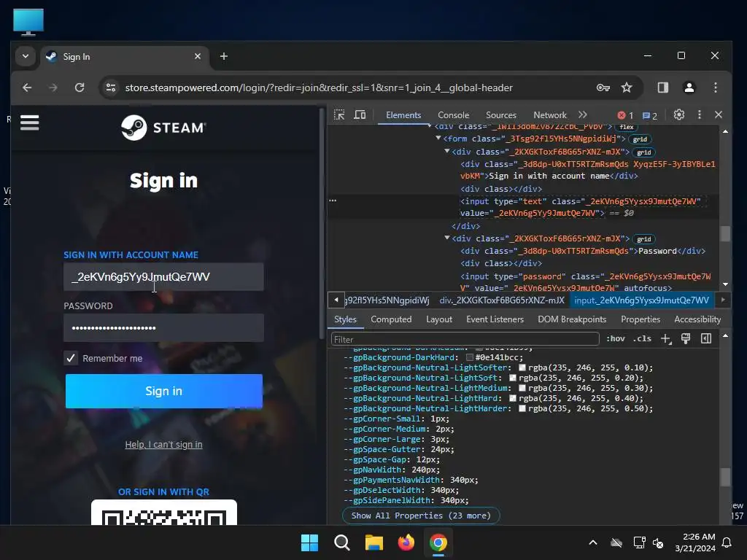This screenshot has width=747, height=560.
Task: Close the Sign In tab
Action: click(198, 56)
